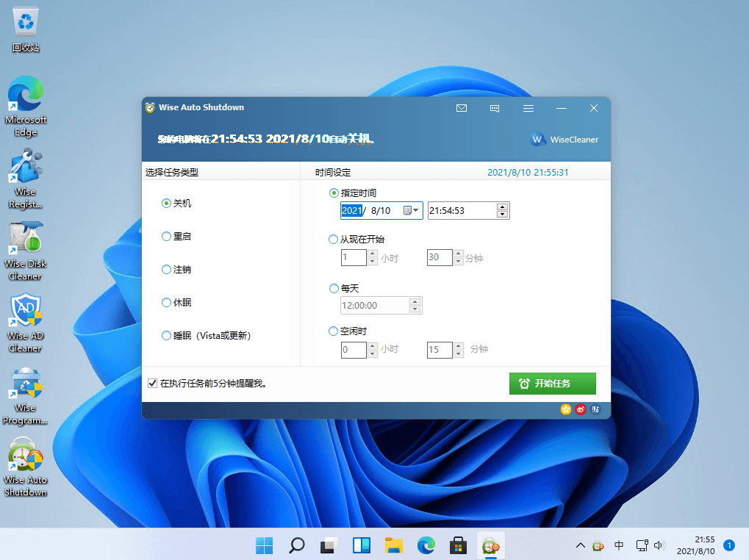Click the yellow star favorite icon

pos(566,409)
